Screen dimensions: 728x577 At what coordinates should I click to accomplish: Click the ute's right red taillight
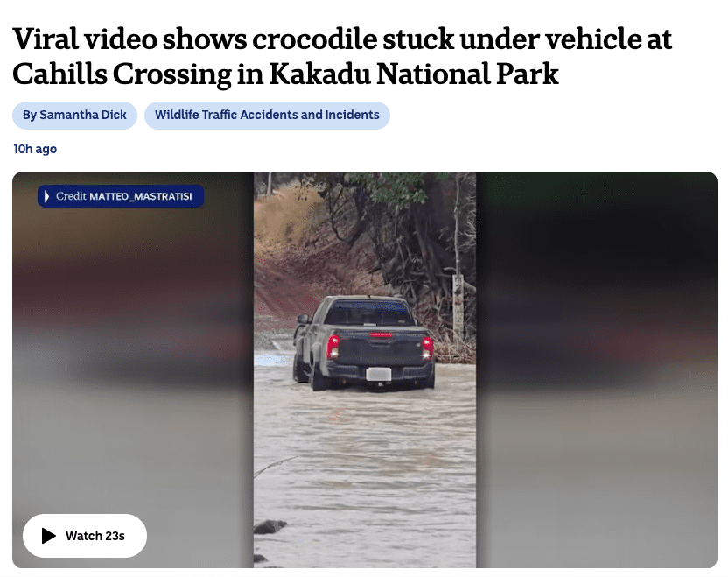[x=428, y=348]
